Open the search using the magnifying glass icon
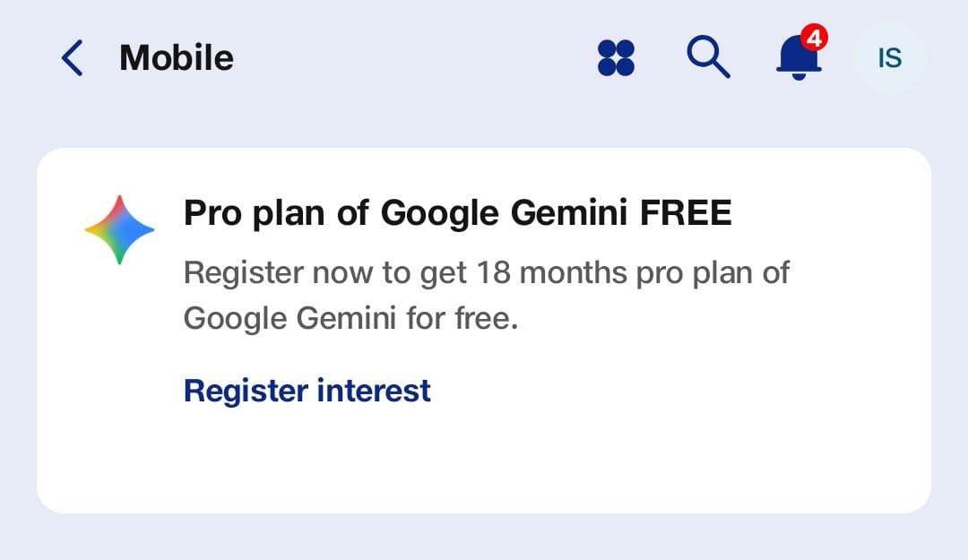968x560 pixels. point(708,57)
